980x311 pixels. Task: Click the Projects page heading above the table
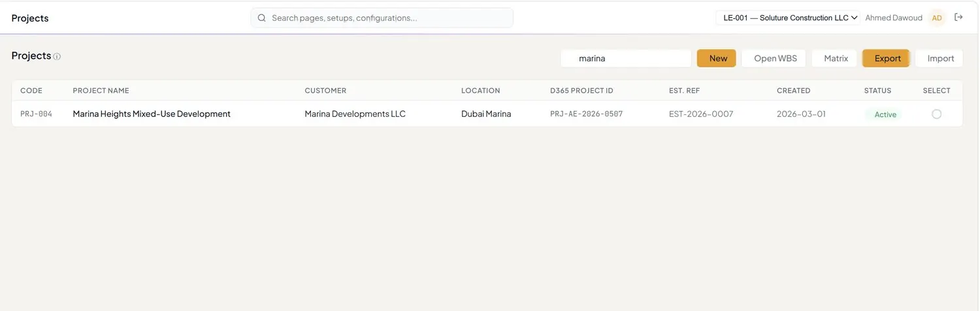click(x=31, y=56)
